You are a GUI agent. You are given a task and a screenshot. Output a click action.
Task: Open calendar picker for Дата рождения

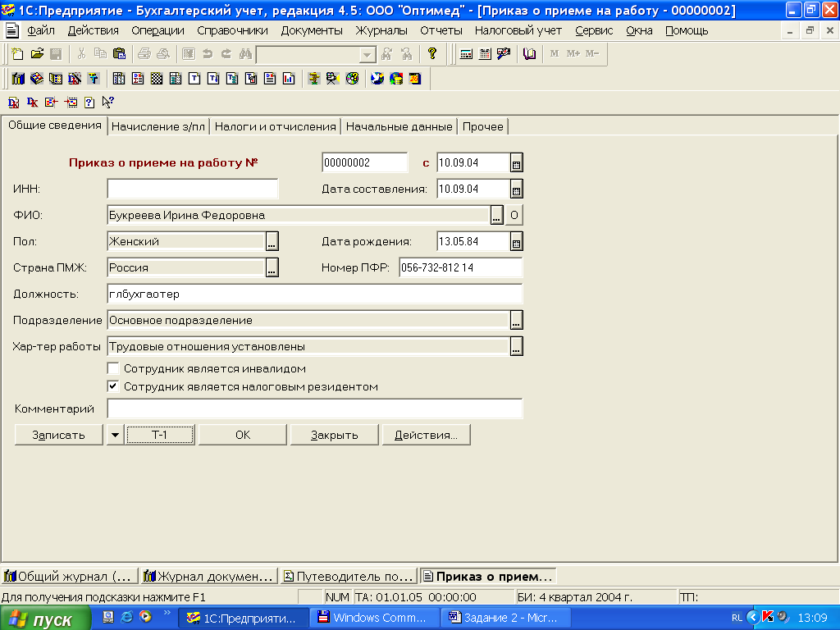point(516,242)
